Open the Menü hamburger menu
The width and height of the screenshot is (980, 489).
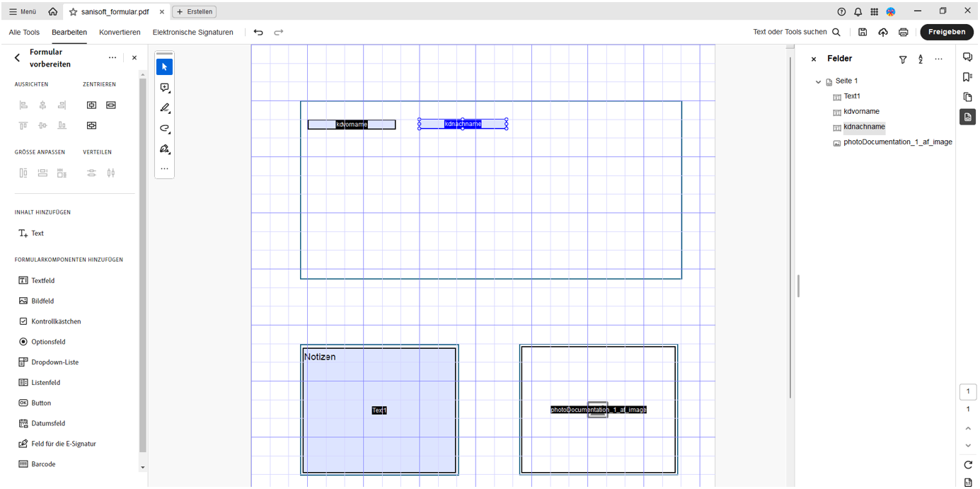(23, 12)
